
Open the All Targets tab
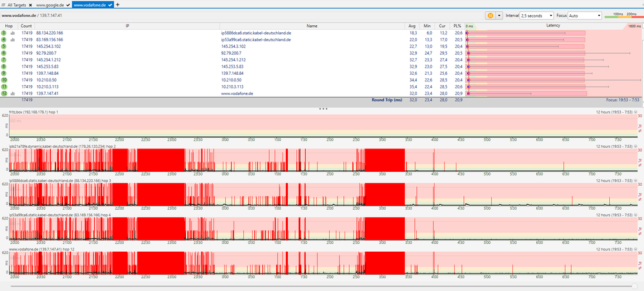[x=15, y=4]
